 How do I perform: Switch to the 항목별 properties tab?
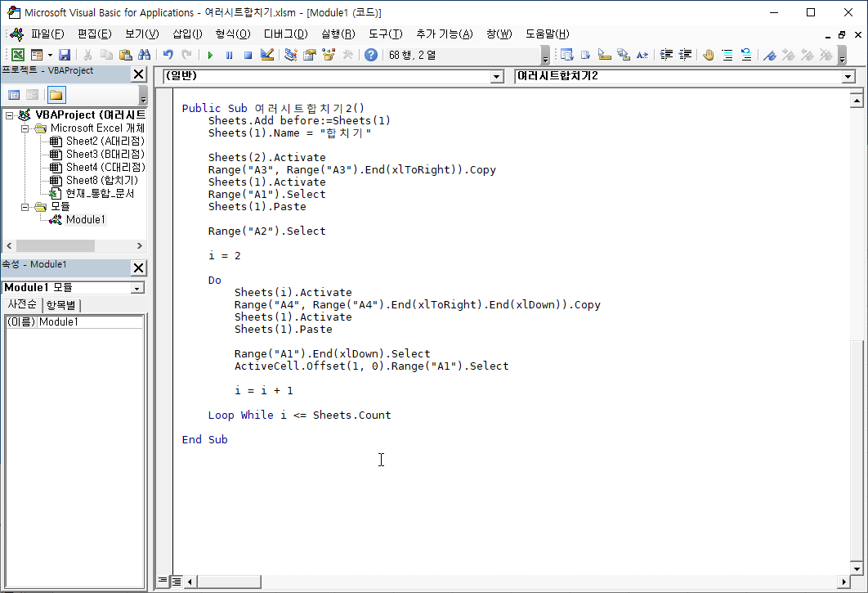pyautogui.click(x=61, y=305)
